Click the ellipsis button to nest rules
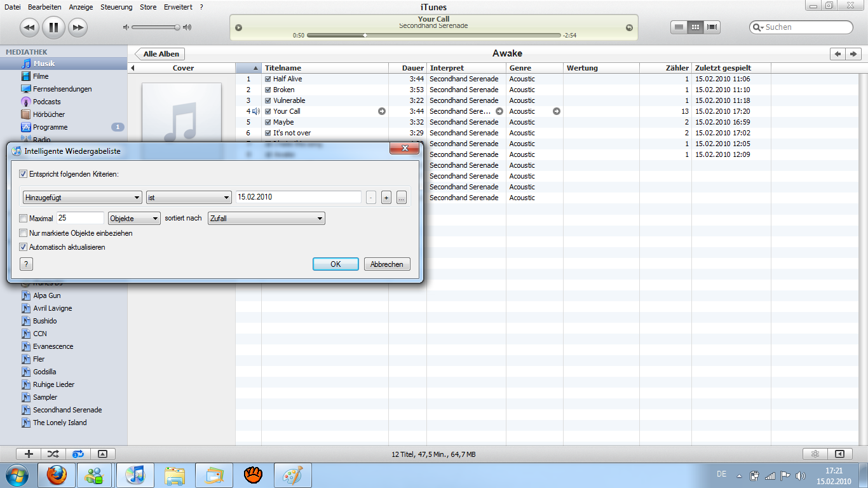 click(x=401, y=198)
